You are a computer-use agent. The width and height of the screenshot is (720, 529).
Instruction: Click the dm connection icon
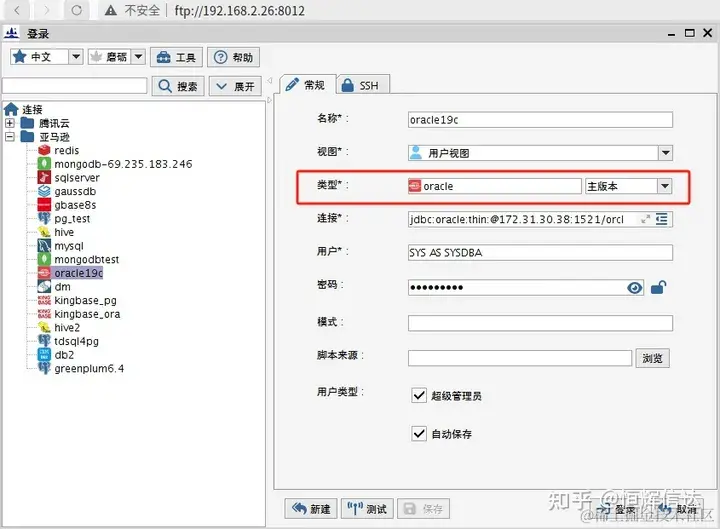44,287
